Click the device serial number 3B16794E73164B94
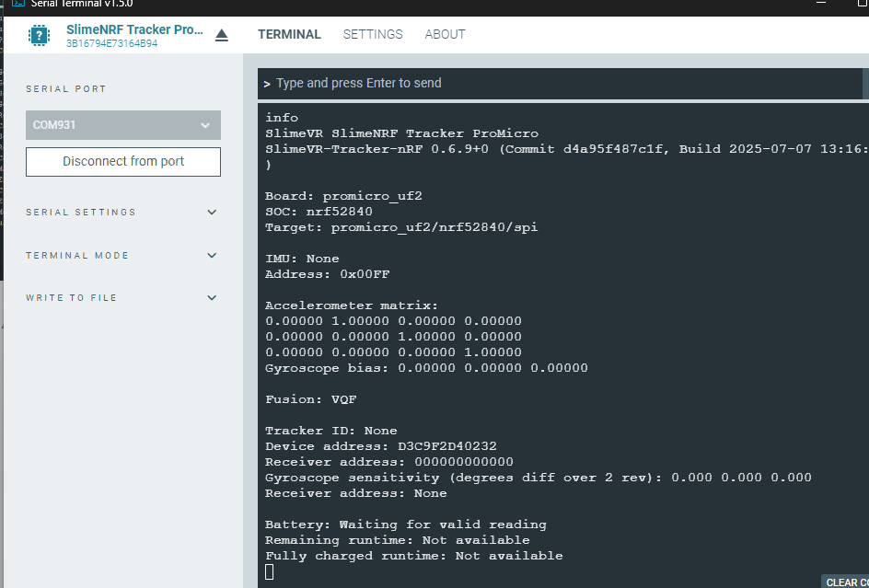The height and width of the screenshot is (588, 869). [112, 43]
